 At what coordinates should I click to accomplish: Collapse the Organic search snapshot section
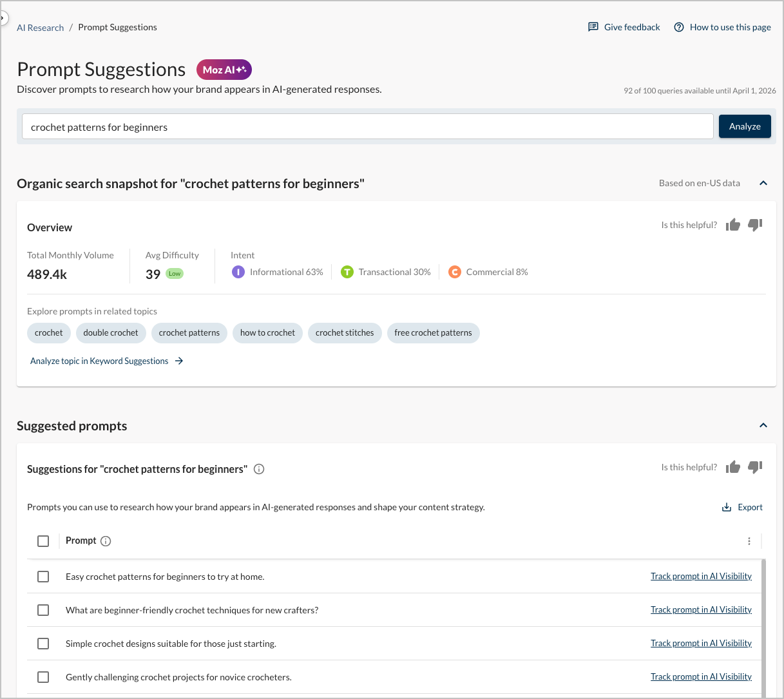click(x=763, y=183)
